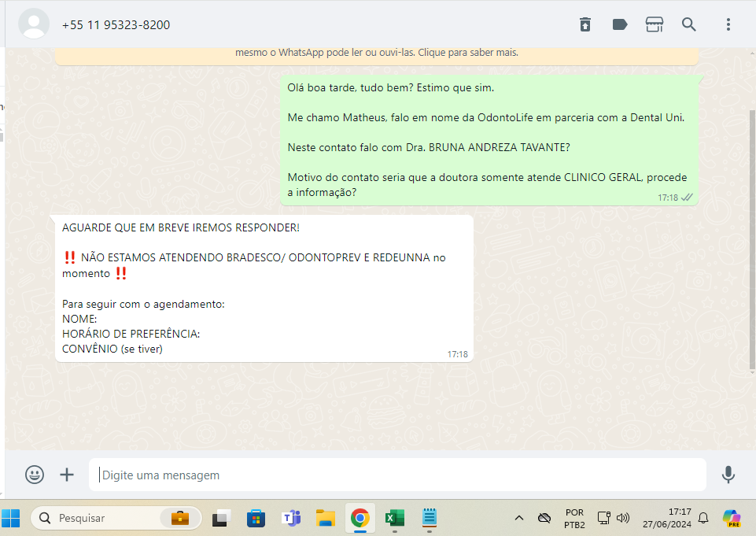Viewport: 756px width, 536px height.
Task: Open the emoji picker
Action: tap(35, 475)
